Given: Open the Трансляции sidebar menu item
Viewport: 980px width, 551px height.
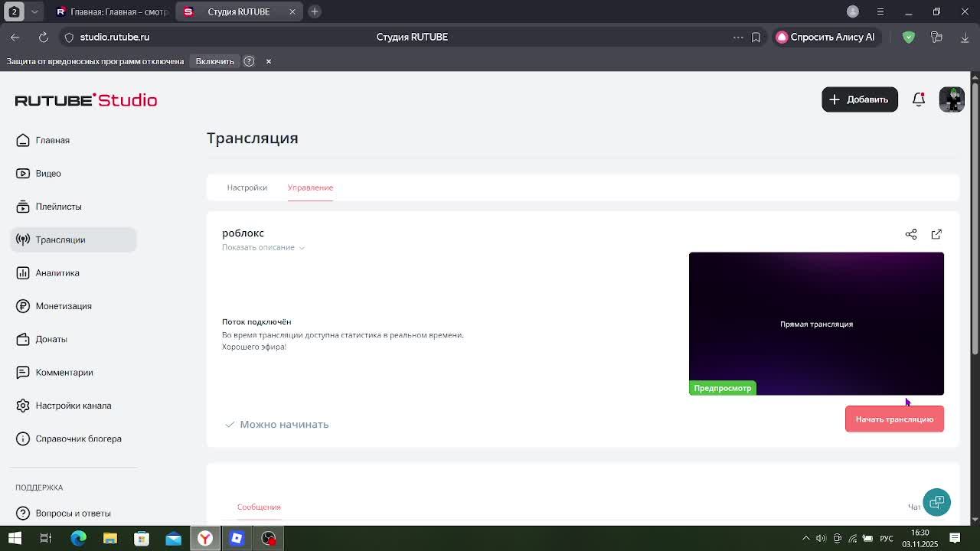Looking at the screenshot, I should (73, 240).
